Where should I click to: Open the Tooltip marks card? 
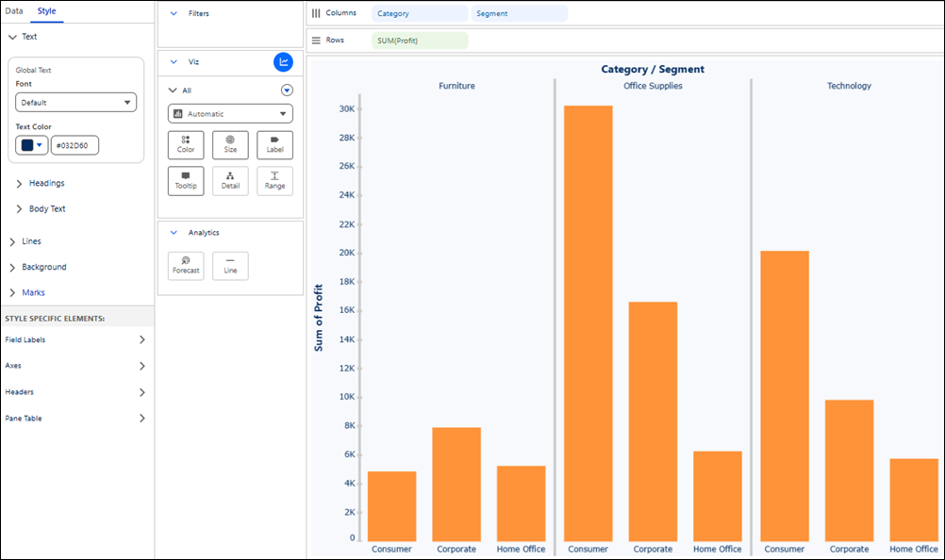point(186,181)
